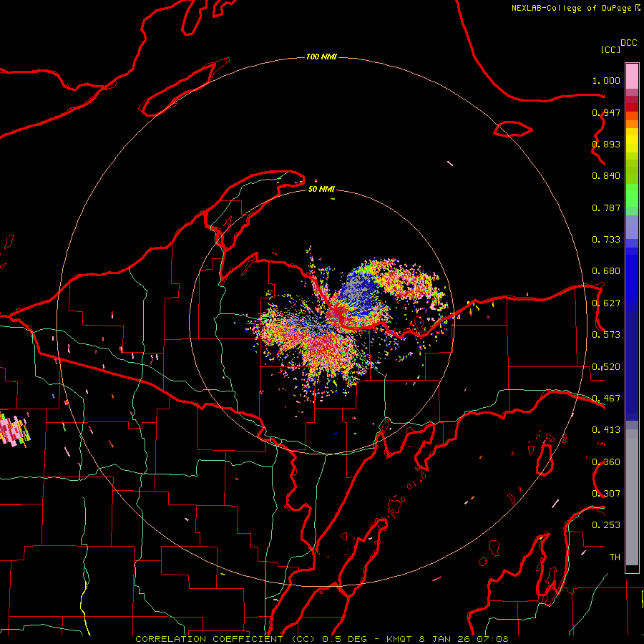Pick the gray colorbar segment near 0.307
The height and width of the screenshot is (644, 644).
point(632,497)
